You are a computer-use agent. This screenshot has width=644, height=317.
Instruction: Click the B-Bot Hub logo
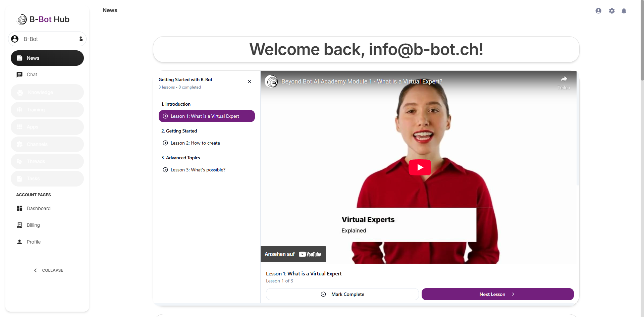pos(43,19)
